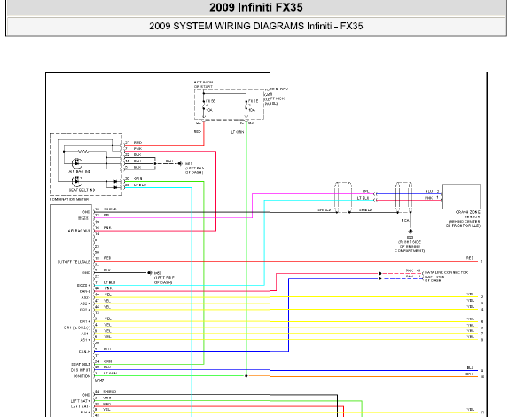The image size is (532, 417).
Task: Click the "HOT IN ON OR START" label
Action: 204,84
